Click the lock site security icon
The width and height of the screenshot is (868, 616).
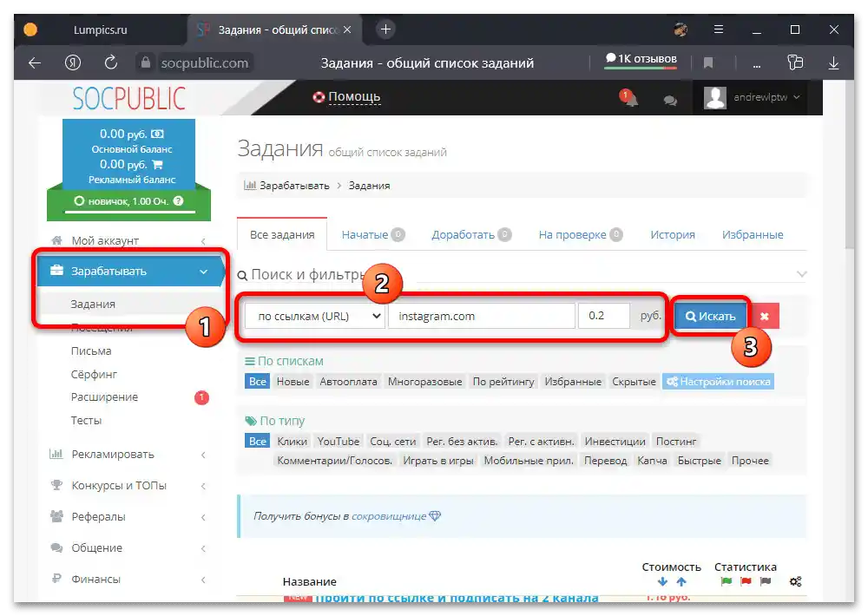[145, 62]
